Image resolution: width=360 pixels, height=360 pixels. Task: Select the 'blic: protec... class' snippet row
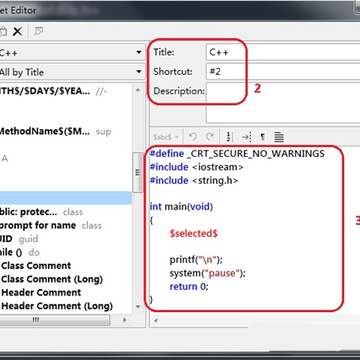(x=66, y=212)
